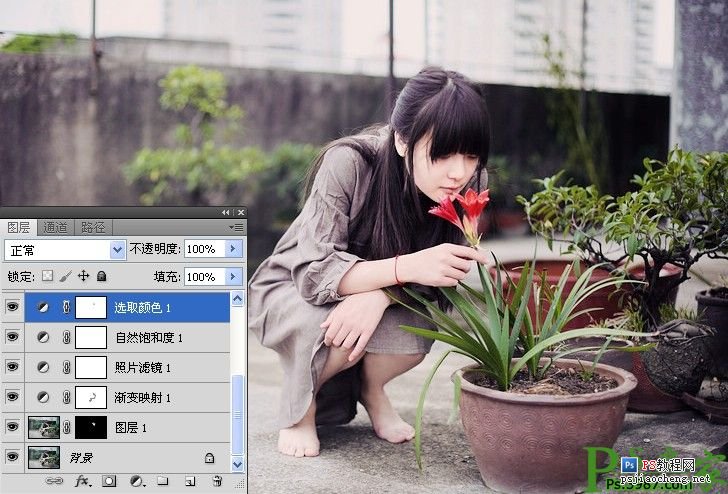Toggle lock transparent pixels
This screenshot has height=494, width=728.
coord(47,276)
